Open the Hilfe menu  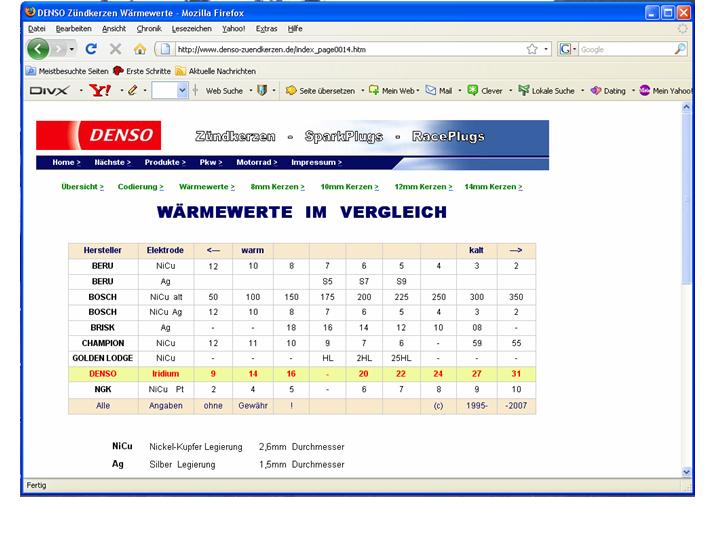click(x=295, y=28)
